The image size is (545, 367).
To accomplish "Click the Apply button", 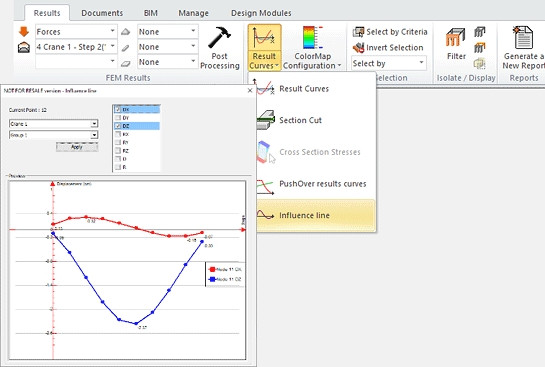I will (77, 147).
